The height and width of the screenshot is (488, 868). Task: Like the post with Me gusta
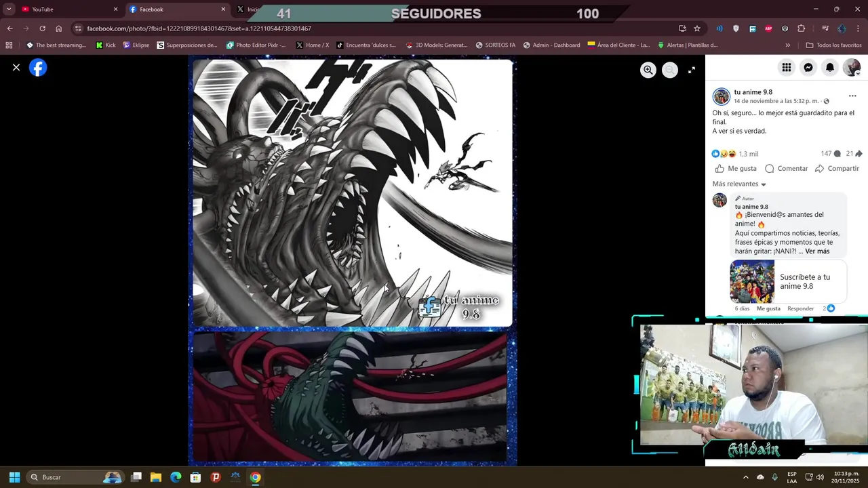pos(736,169)
